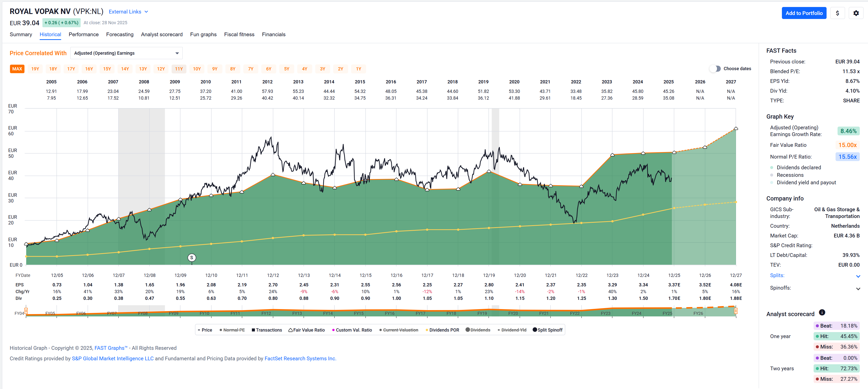
Task: Enable the Choose dates switch
Action: click(x=715, y=69)
